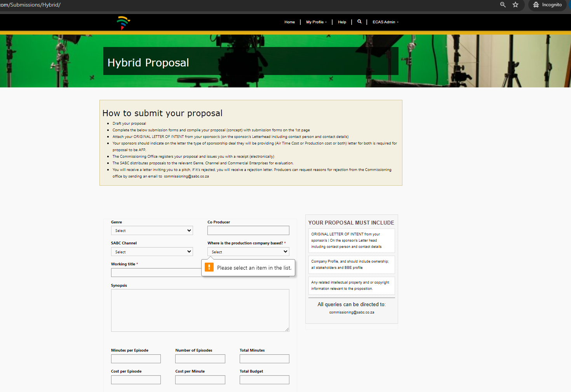Open the Incognito profile indicator
The width and height of the screenshot is (571, 392).
548,5
